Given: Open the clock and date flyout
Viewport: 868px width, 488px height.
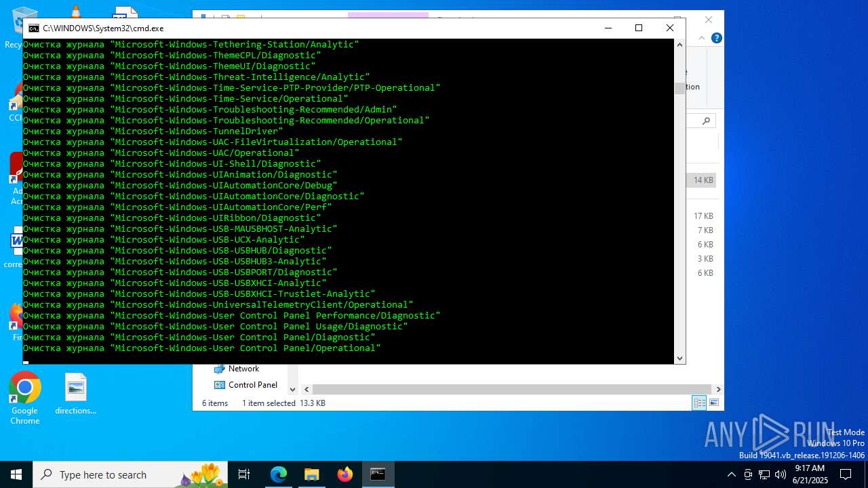Looking at the screenshot, I should click(x=810, y=474).
